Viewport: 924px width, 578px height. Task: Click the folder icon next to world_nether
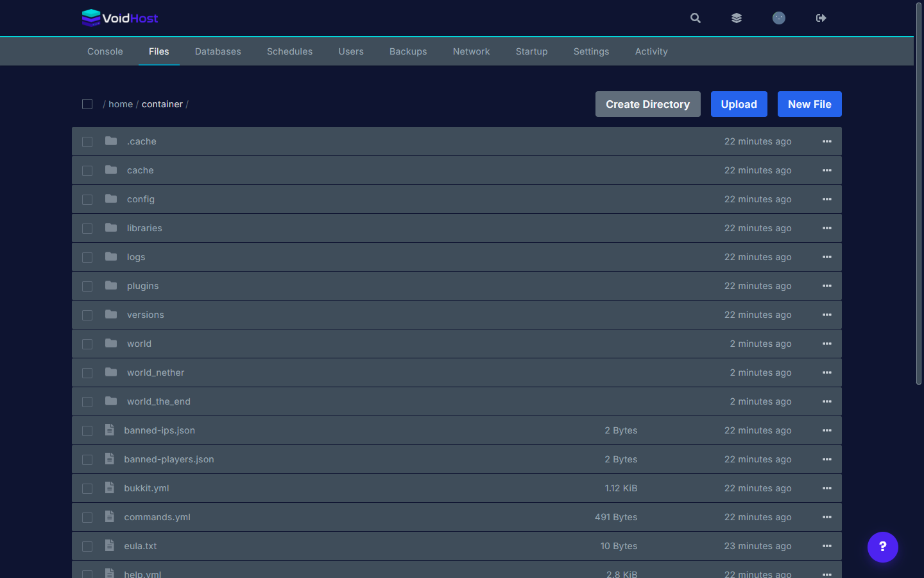point(111,372)
